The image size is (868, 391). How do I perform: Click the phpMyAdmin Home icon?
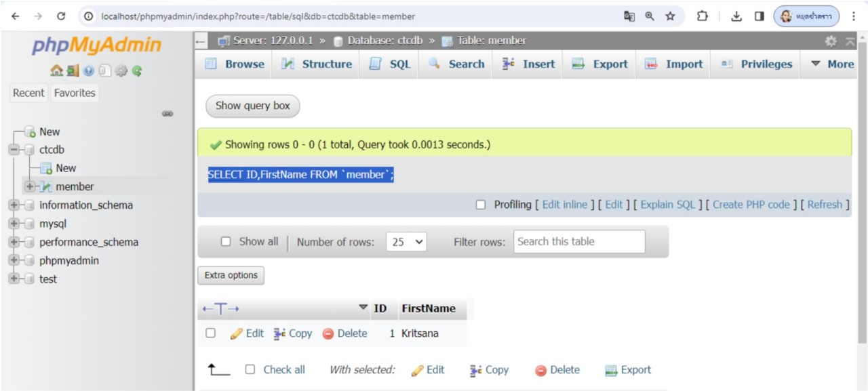click(56, 70)
